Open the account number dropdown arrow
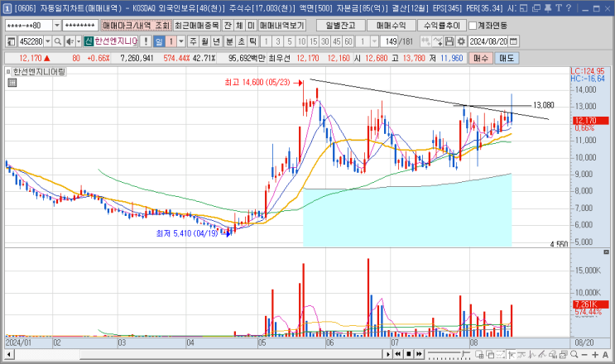The width and height of the screenshot is (615, 364). point(57,26)
